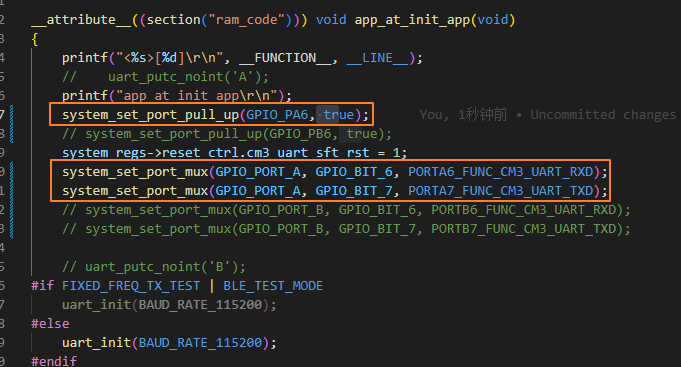Place cursor on highlighted 'true' keyword

click(339, 115)
